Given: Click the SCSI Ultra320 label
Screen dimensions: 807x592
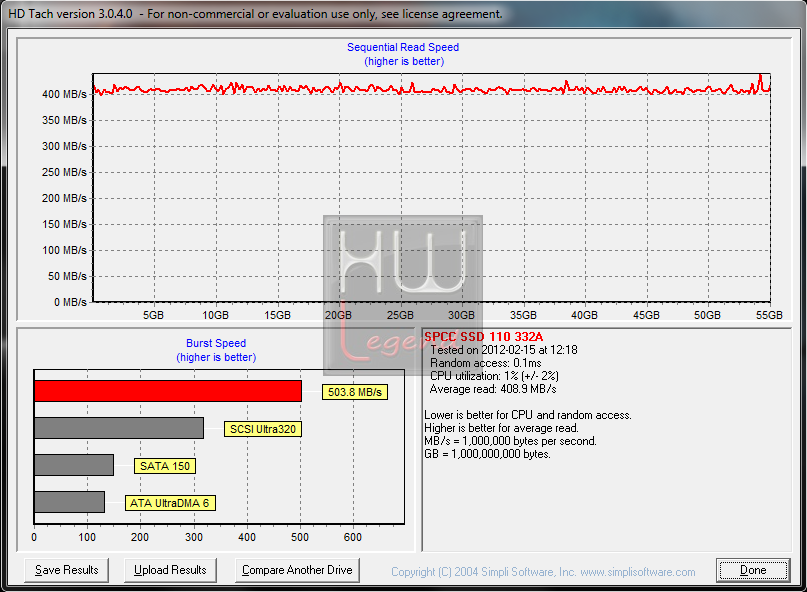Looking at the screenshot, I should pos(262,429).
